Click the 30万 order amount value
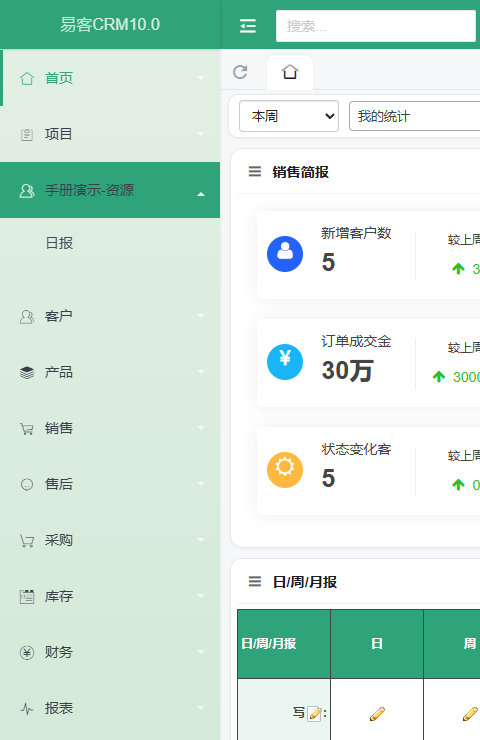480x740 pixels. tap(347, 370)
